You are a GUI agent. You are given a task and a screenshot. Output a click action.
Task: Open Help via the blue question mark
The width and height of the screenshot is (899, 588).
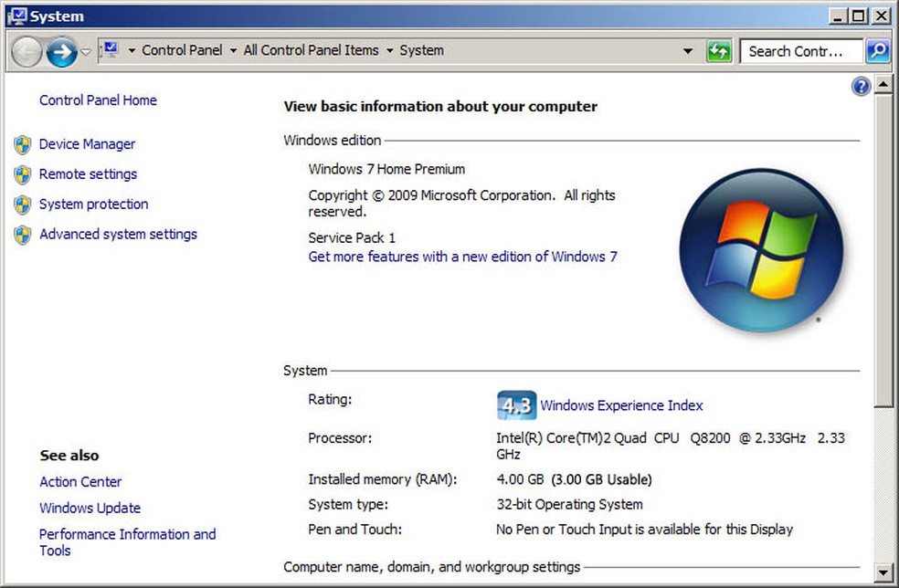coord(861,87)
